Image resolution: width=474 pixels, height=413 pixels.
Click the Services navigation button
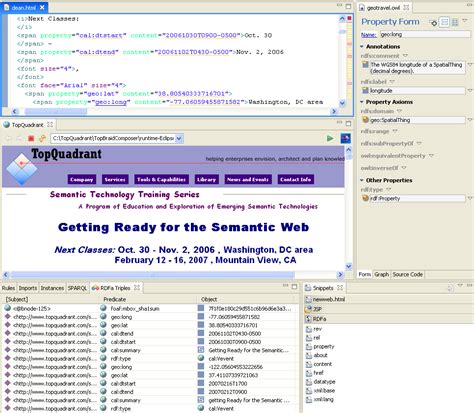(x=115, y=179)
